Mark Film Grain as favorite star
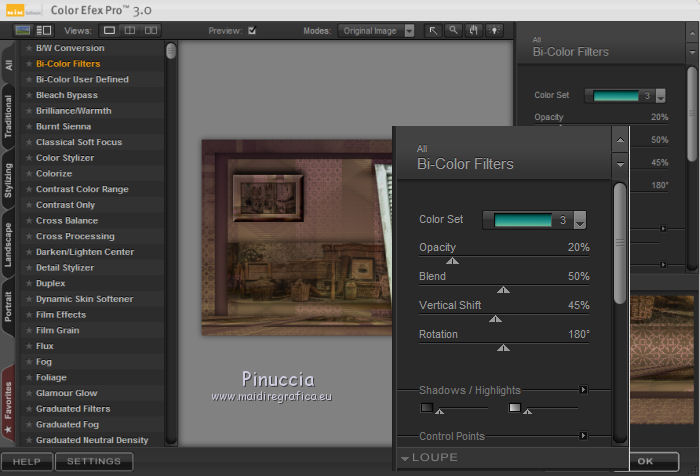The image size is (700, 476). 28,330
